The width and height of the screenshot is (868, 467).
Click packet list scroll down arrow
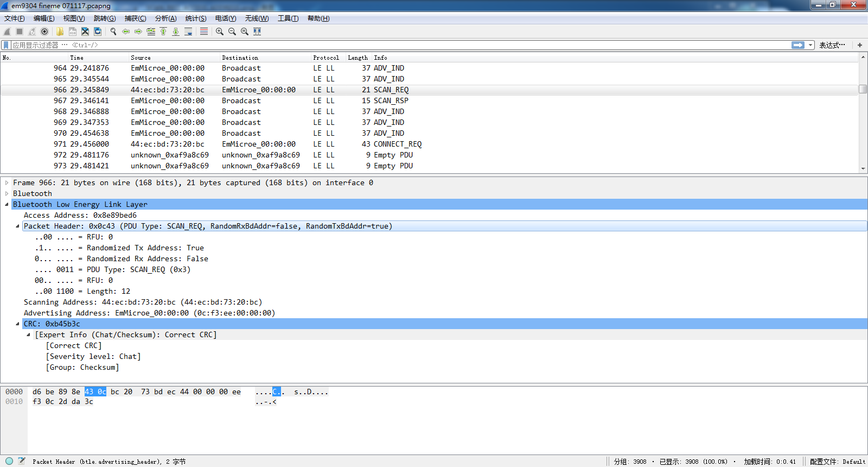(x=863, y=169)
